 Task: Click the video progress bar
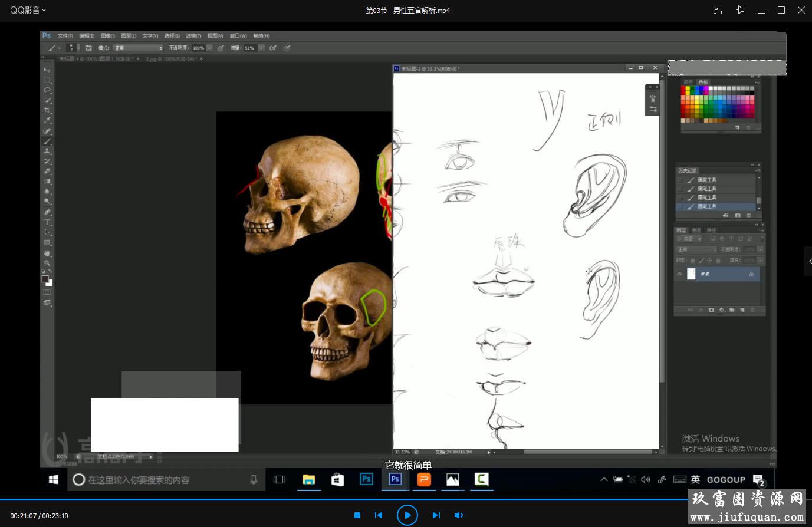[354, 499]
